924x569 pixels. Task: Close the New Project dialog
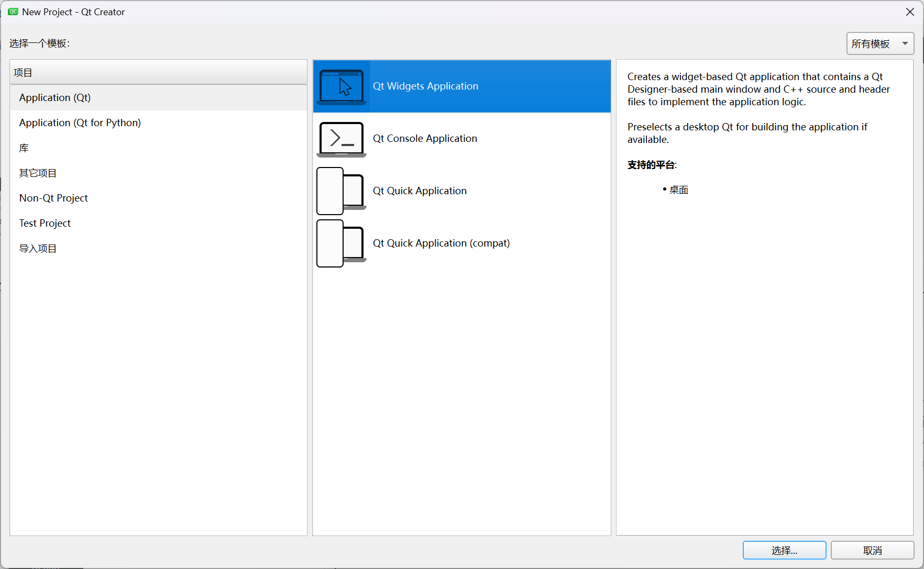point(910,12)
